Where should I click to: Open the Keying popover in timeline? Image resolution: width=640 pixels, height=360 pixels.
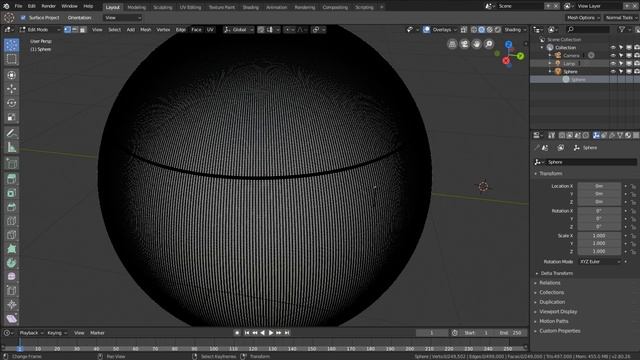[56, 333]
